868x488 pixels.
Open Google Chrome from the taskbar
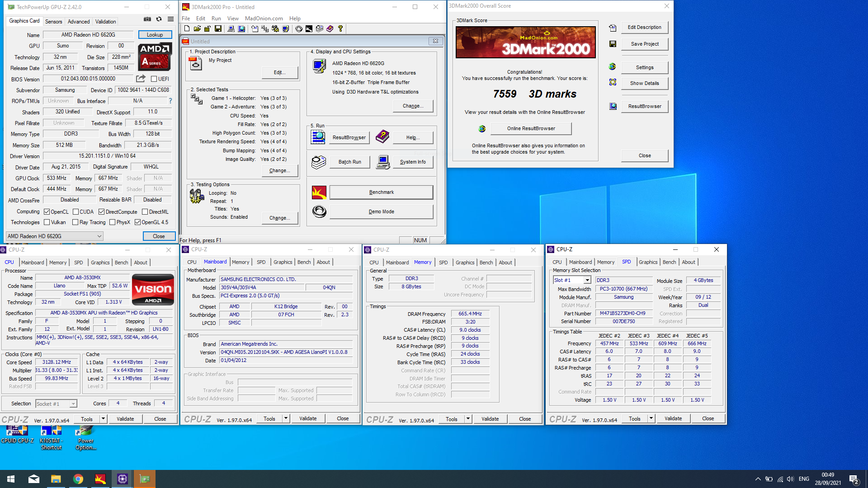point(78,479)
